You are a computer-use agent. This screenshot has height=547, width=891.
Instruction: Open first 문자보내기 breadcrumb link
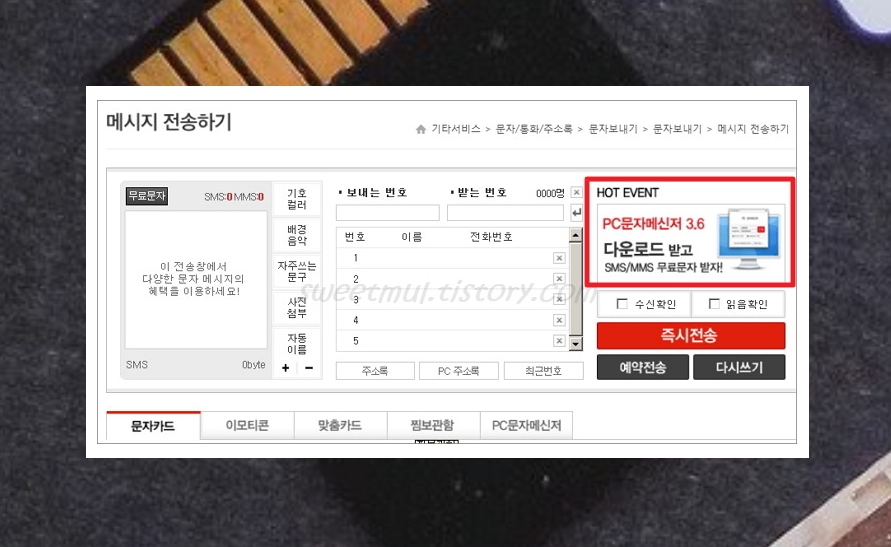click(613, 130)
